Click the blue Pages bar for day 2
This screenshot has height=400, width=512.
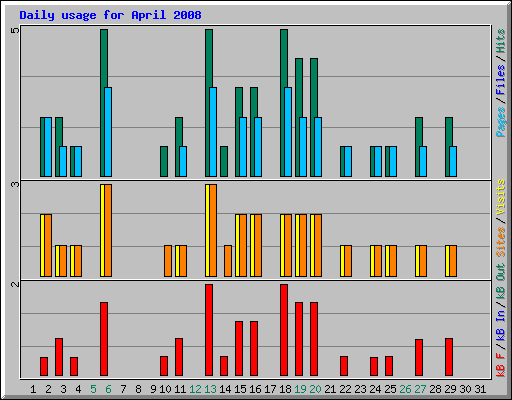click(x=48, y=147)
